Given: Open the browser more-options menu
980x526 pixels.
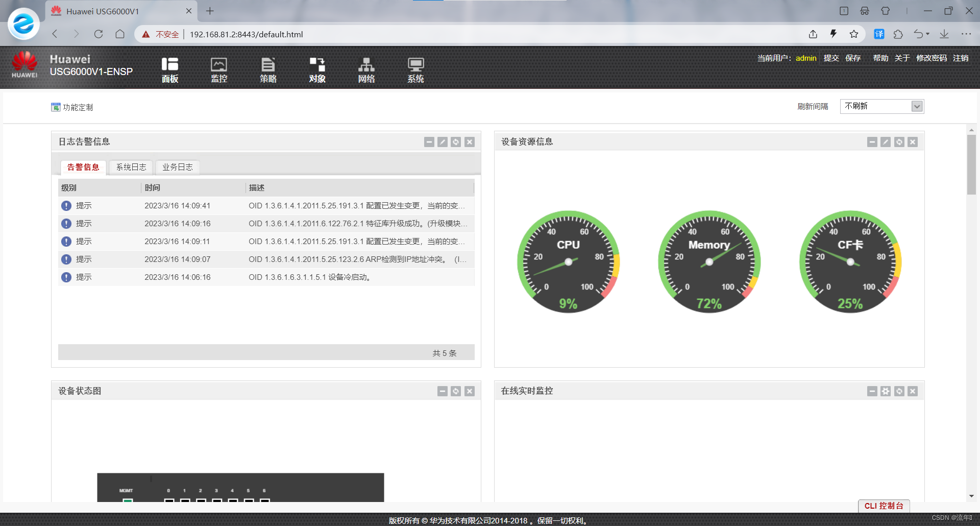Looking at the screenshot, I should pos(966,34).
